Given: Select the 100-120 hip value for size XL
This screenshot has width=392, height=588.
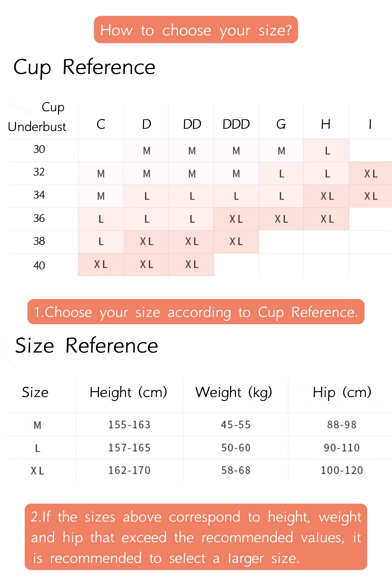Looking at the screenshot, I should 342,470.
